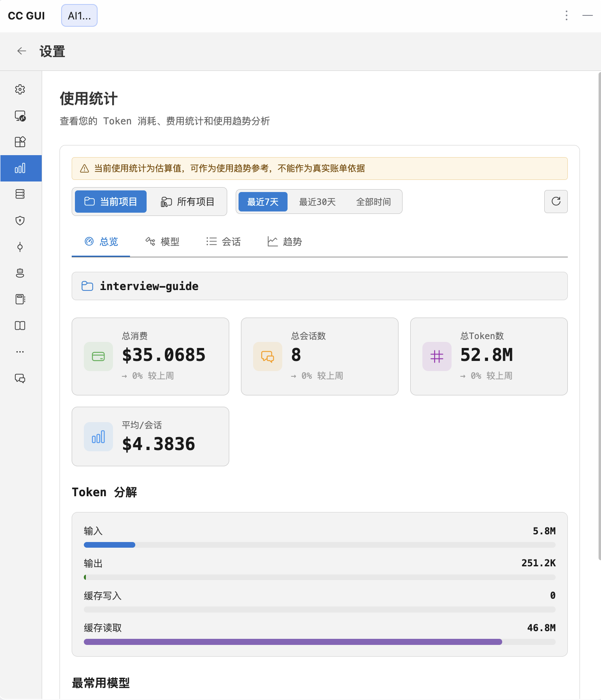Click the CC GUI app title
Screen dimensions: 601x700
click(26, 16)
